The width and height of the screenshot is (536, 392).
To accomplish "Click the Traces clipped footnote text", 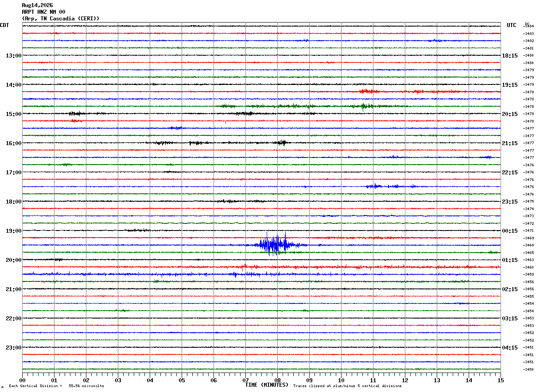I will point(347,386).
